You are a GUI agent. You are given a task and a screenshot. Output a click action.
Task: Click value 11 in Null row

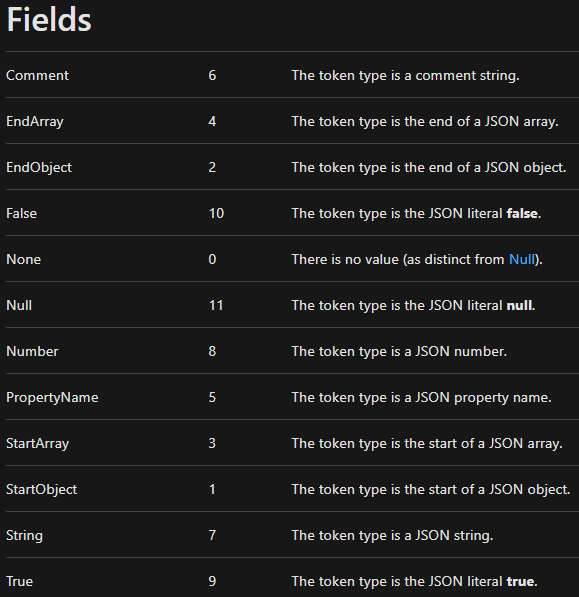pos(216,305)
